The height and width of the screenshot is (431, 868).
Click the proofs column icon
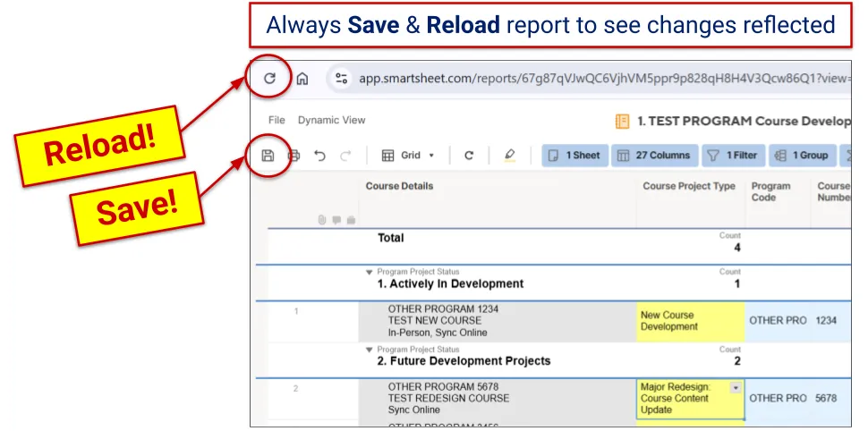351,220
